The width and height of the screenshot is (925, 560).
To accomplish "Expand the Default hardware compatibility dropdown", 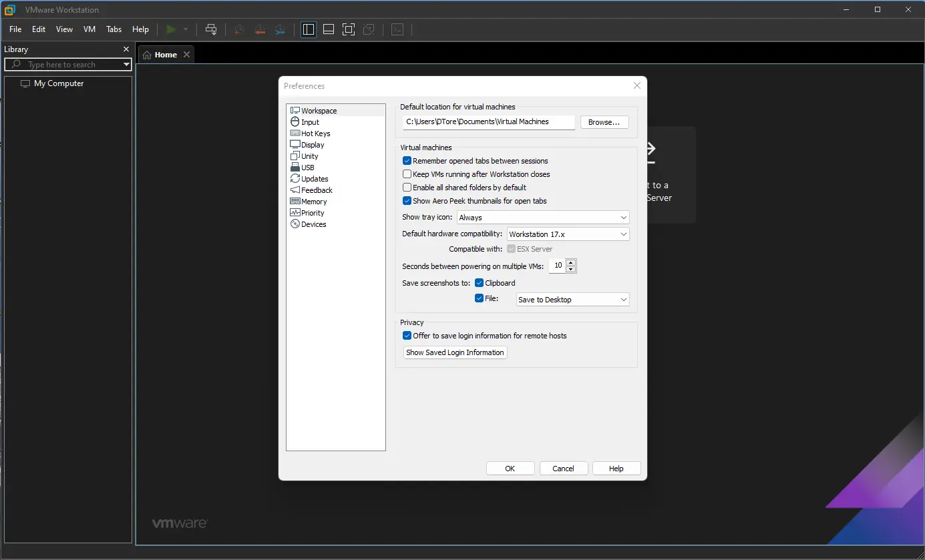I will click(x=568, y=234).
